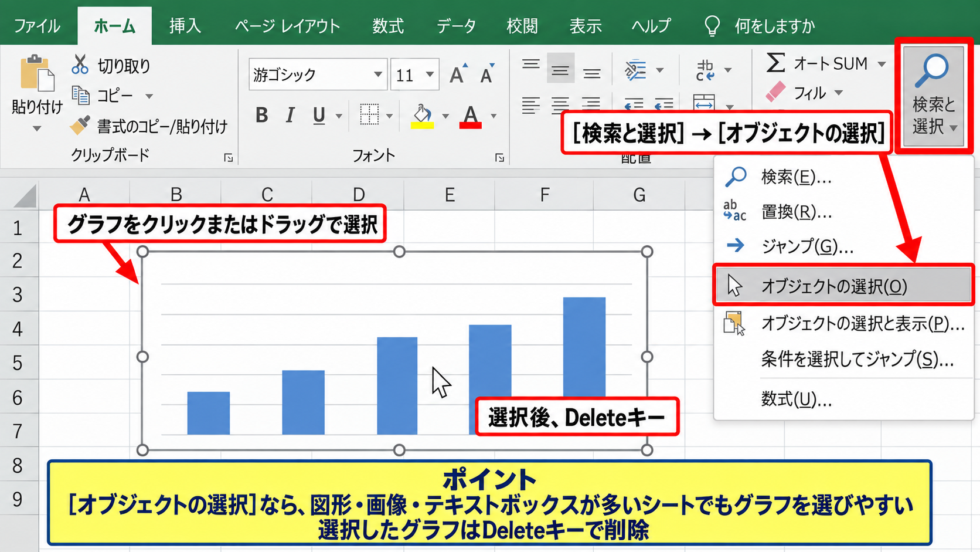Click the merge and center cells icon
This screenshot has width=980, height=552.
coord(704,103)
